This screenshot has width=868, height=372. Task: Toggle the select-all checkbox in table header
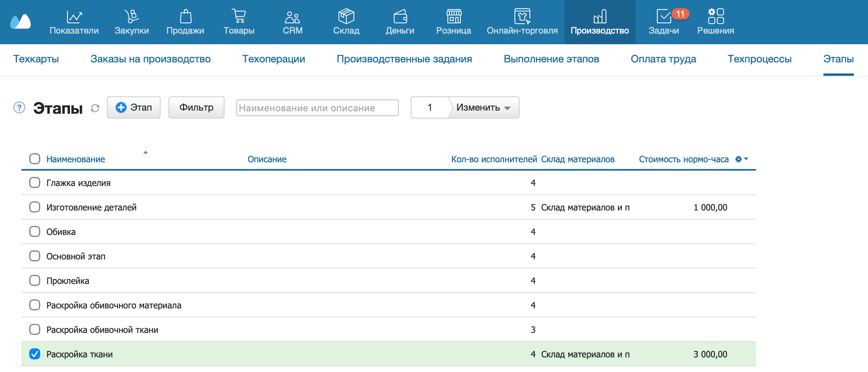point(35,159)
